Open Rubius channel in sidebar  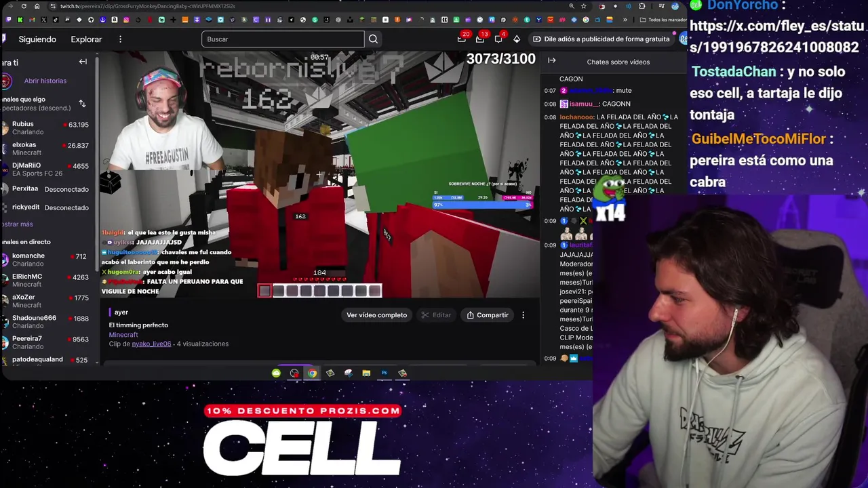(x=45, y=128)
